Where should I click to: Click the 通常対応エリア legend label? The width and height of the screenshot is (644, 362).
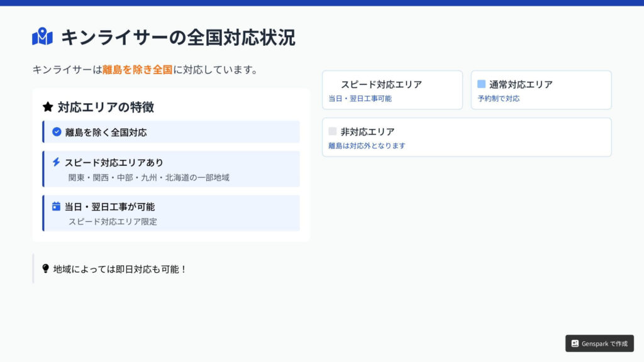point(521,85)
